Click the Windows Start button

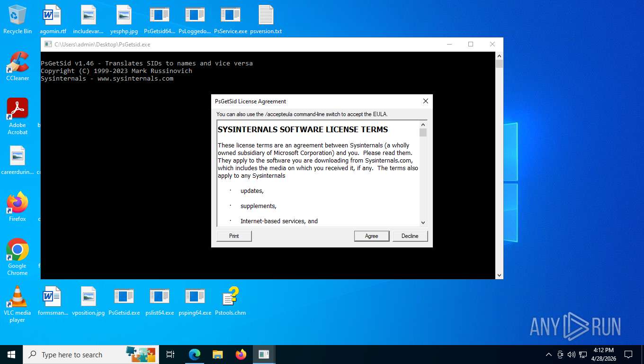tap(11, 355)
